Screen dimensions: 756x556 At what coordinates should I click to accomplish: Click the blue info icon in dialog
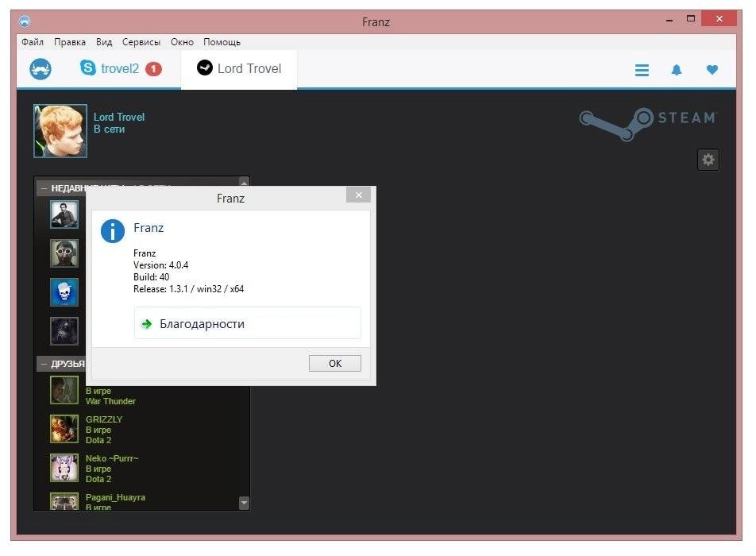(112, 231)
